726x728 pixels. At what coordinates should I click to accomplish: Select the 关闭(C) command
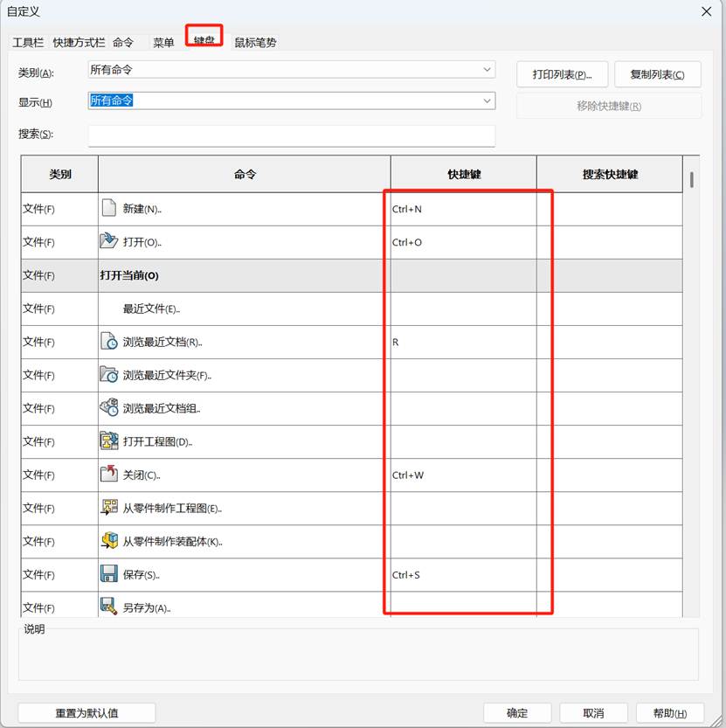point(245,475)
